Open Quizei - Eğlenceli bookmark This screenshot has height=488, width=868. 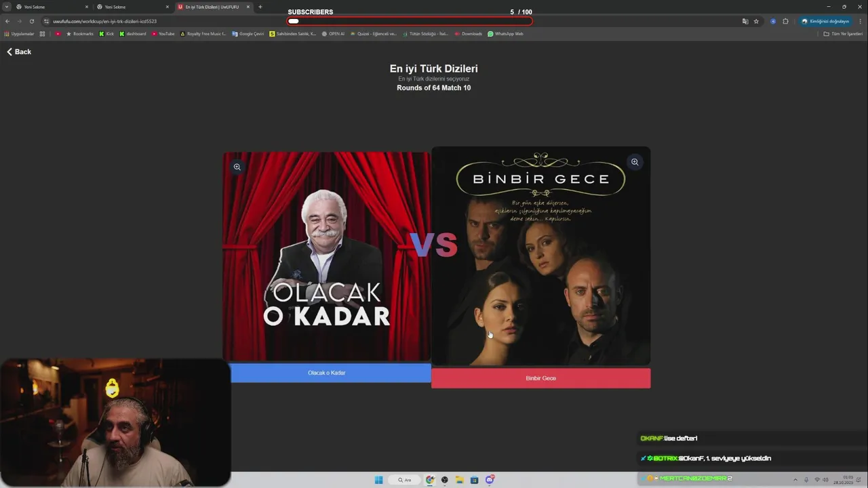(x=373, y=34)
